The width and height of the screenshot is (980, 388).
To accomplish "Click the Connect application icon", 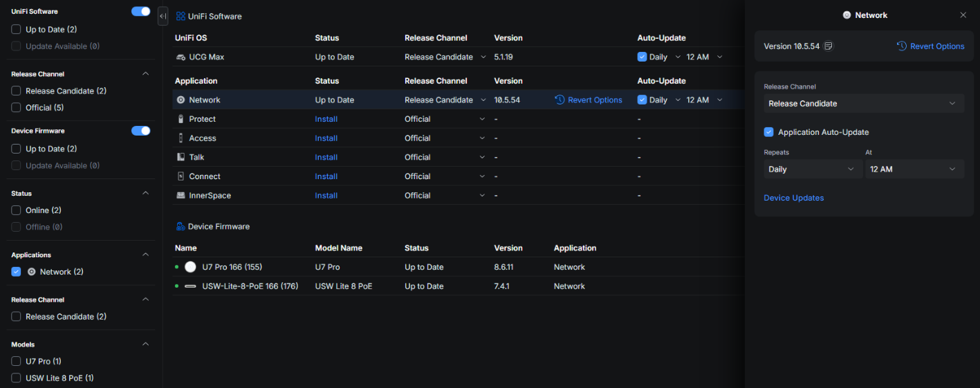I will (181, 176).
